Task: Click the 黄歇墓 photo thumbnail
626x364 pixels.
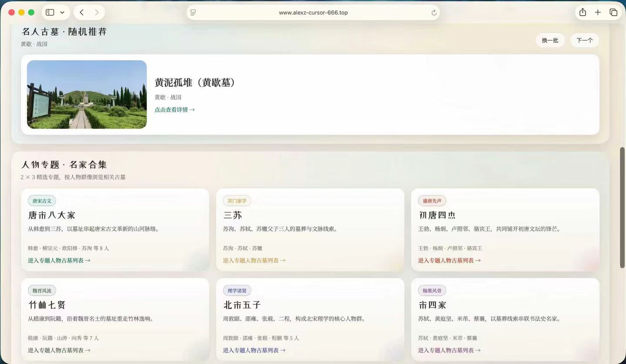Action: (x=87, y=94)
